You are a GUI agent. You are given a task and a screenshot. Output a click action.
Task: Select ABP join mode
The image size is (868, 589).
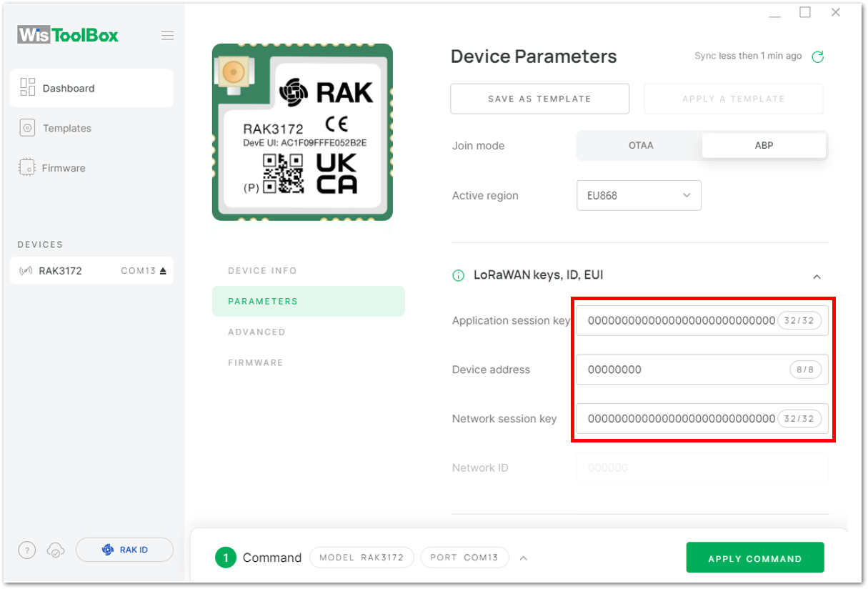[764, 145]
